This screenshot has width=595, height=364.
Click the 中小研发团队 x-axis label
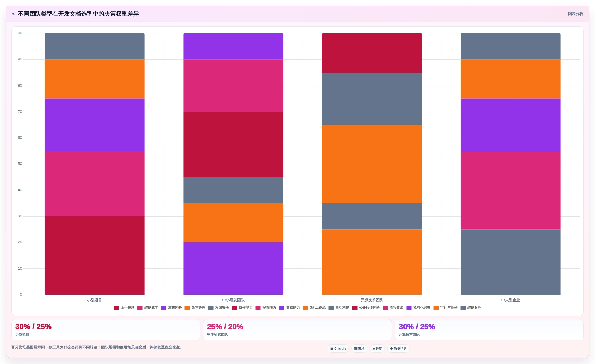tap(233, 300)
